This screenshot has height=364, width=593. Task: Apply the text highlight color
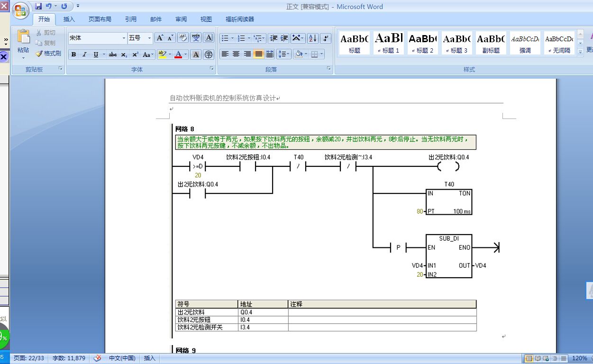point(162,55)
